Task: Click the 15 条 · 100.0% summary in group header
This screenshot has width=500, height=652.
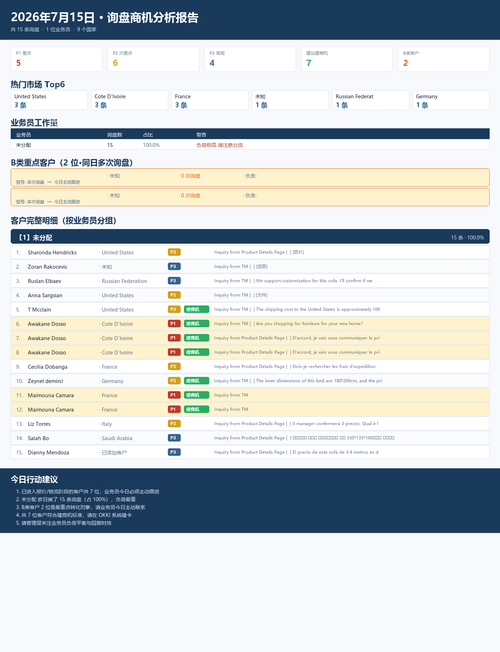Action: coord(468,237)
